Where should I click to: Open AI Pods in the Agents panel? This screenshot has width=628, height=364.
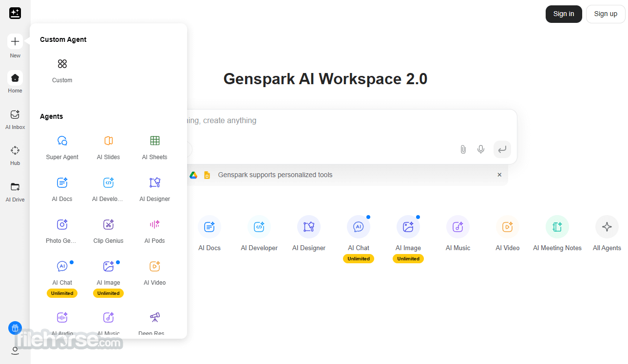[155, 224]
